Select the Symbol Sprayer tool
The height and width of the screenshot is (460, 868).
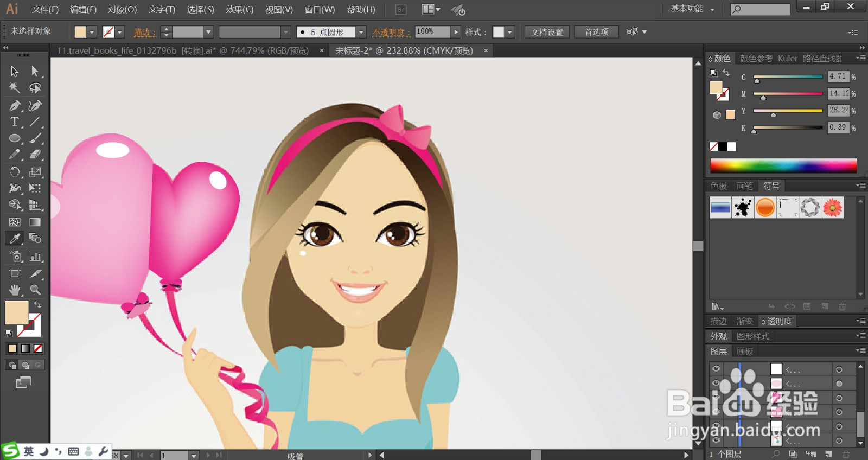[x=15, y=256]
